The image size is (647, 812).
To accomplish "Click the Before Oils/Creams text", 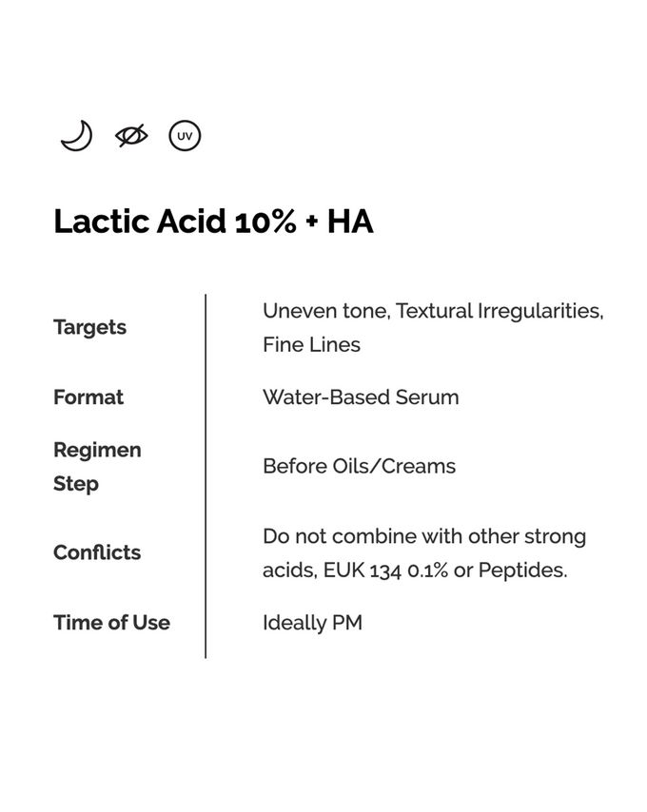I will (359, 466).
